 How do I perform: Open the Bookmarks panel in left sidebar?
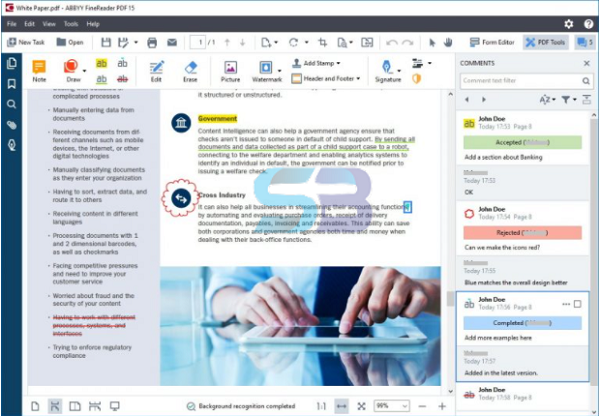click(x=12, y=84)
